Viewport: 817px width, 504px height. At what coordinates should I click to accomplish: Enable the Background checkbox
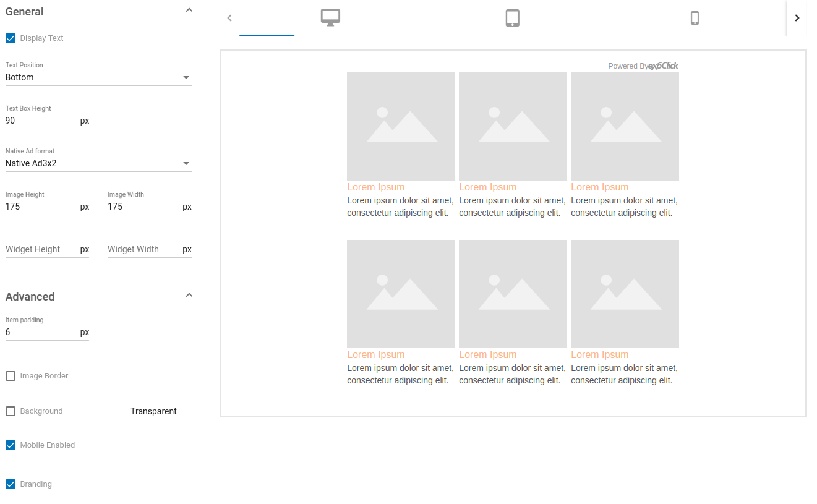[x=11, y=411]
